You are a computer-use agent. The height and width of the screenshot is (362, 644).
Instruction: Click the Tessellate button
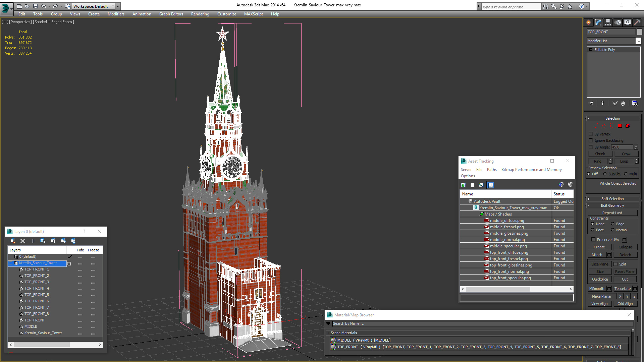623,289
